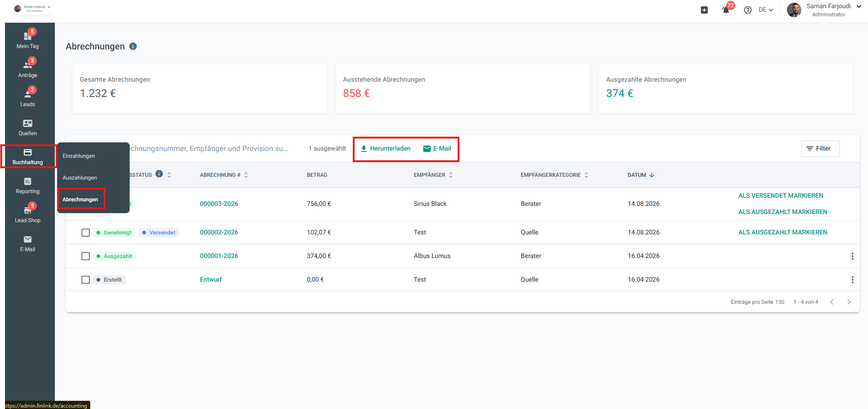The width and height of the screenshot is (868, 409).
Task: Open the Reporting sidebar icon
Action: click(x=28, y=185)
